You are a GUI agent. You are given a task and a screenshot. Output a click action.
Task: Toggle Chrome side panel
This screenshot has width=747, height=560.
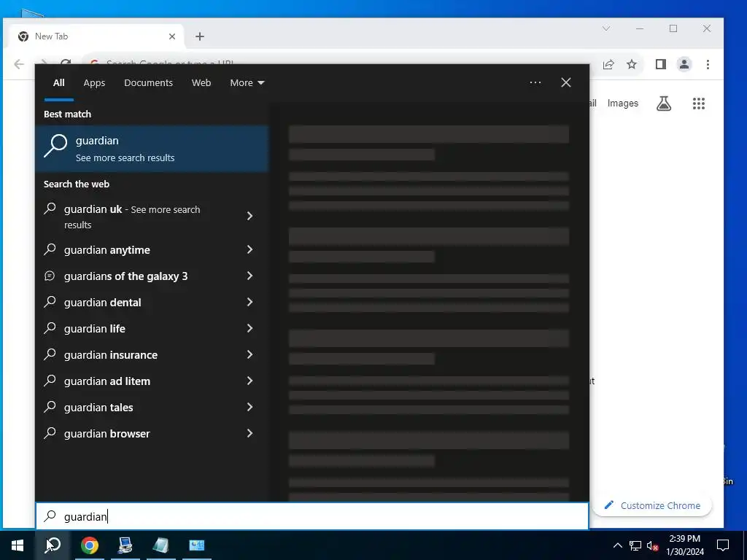[661, 64]
